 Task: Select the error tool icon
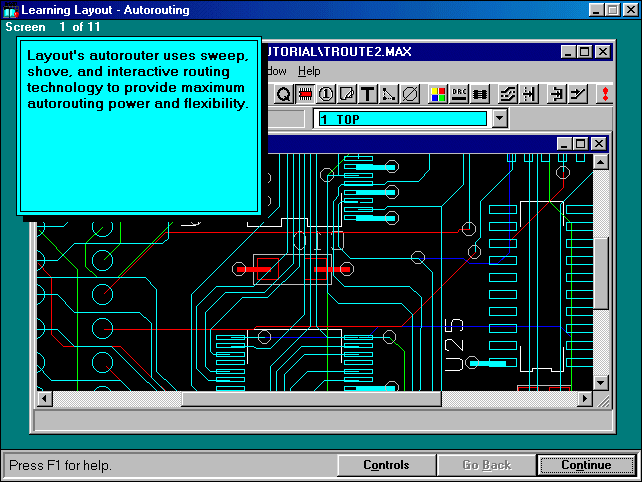pos(409,94)
